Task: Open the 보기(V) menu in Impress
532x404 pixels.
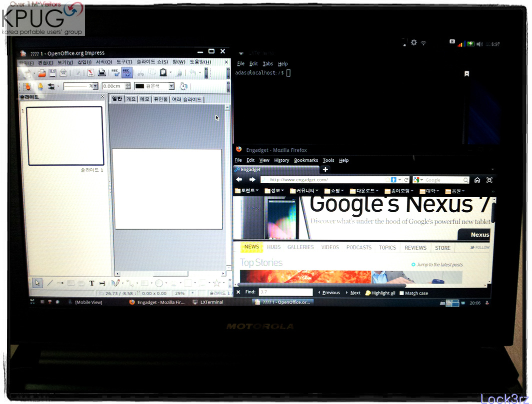Action: pos(65,62)
